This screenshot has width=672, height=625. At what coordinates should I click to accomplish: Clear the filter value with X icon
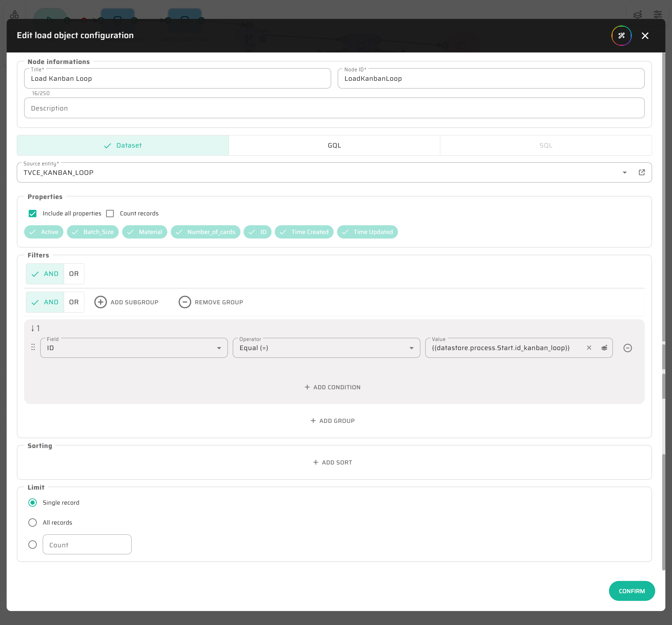point(589,348)
